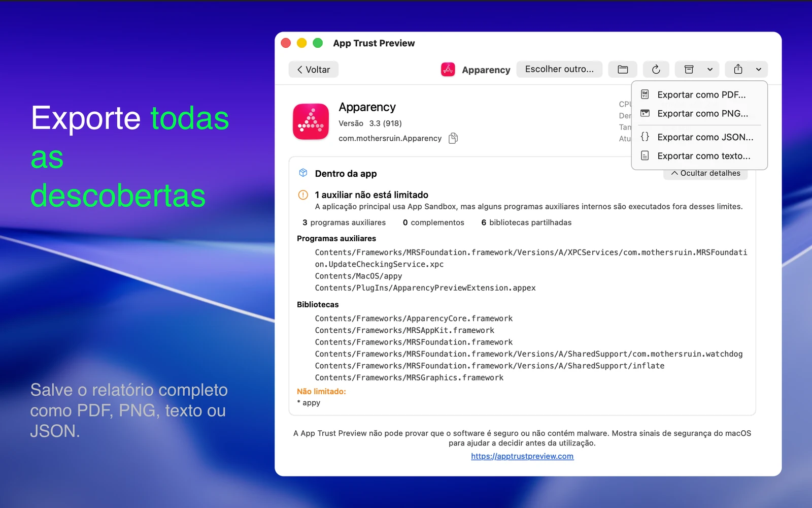This screenshot has width=812, height=508.
Task: Click the Programas auxiliares heading
Action: tap(336, 238)
